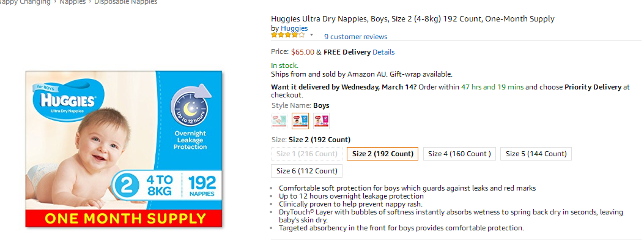Click the One Month Supply banner on image
The width and height of the screenshot is (644, 242).
pyautogui.click(x=124, y=218)
